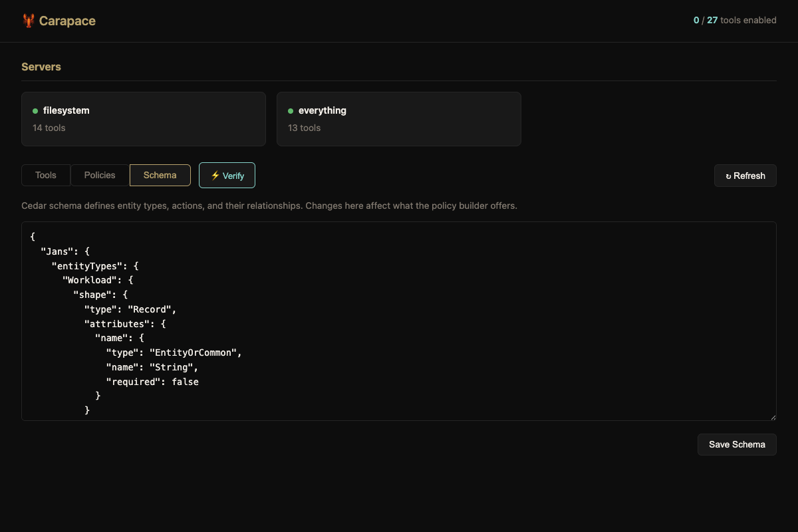Click the green status dot beside everything
This screenshot has width=798, height=532.
[291, 111]
